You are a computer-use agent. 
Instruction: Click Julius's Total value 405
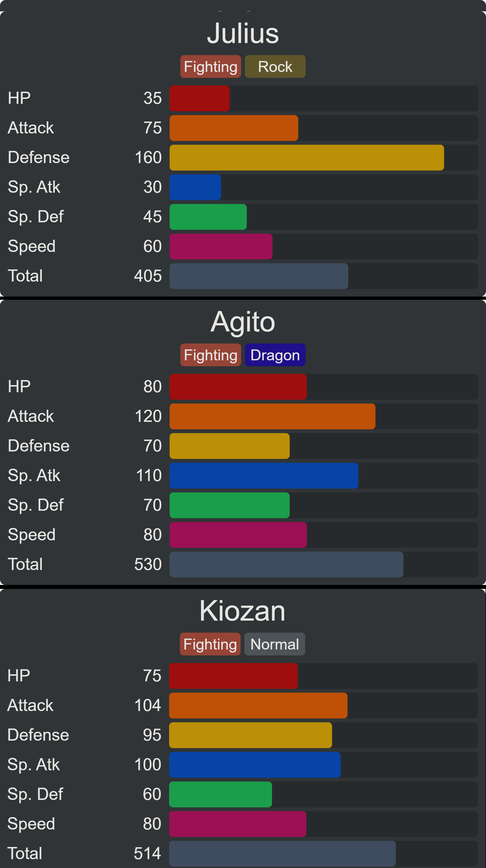(x=148, y=276)
